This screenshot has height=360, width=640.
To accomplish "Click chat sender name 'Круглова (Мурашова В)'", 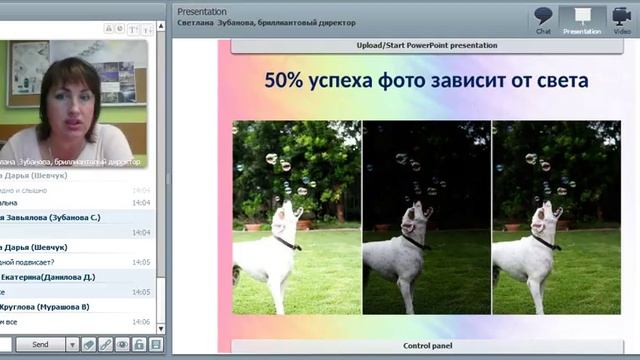I will point(44,307).
